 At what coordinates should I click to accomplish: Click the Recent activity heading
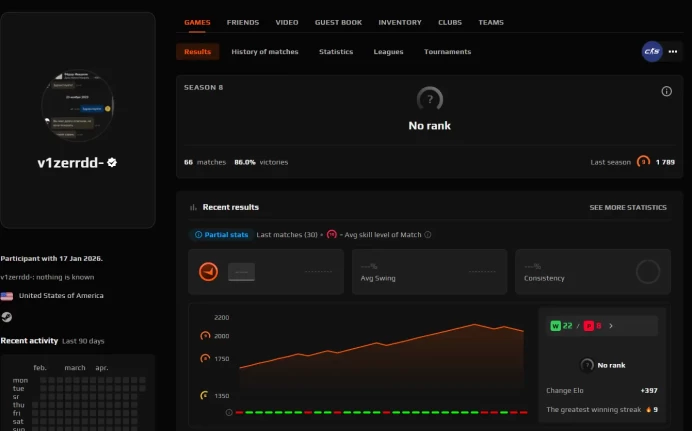click(29, 341)
